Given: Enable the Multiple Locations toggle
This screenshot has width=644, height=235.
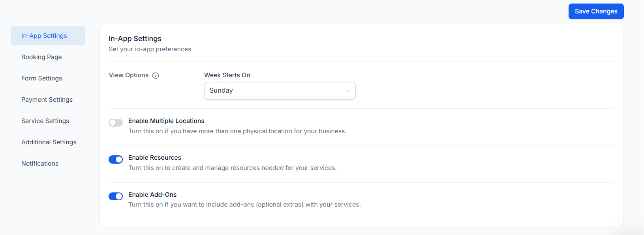Looking at the screenshot, I should coord(116,123).
